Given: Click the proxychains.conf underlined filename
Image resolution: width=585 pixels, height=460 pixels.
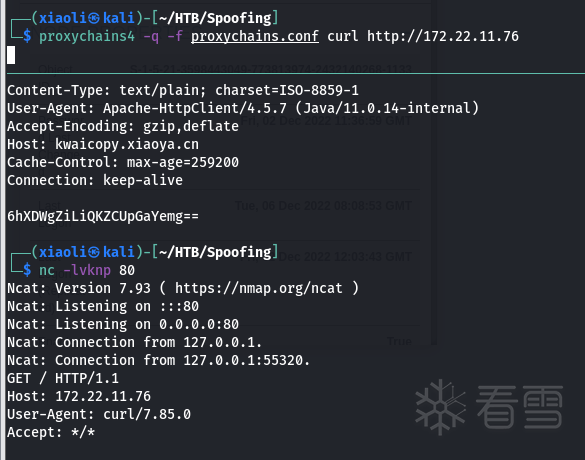Looking at the screenshot, I should tap(255, 37).
